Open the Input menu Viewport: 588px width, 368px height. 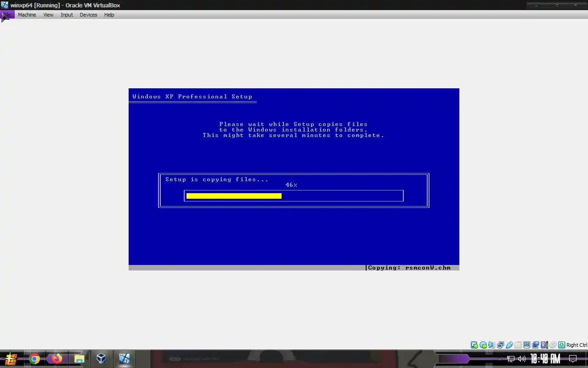(67, 15)
